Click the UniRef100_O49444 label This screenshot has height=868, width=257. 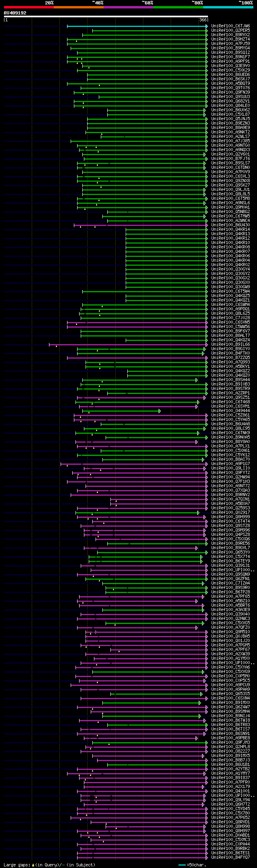click(x=230, y=411)
